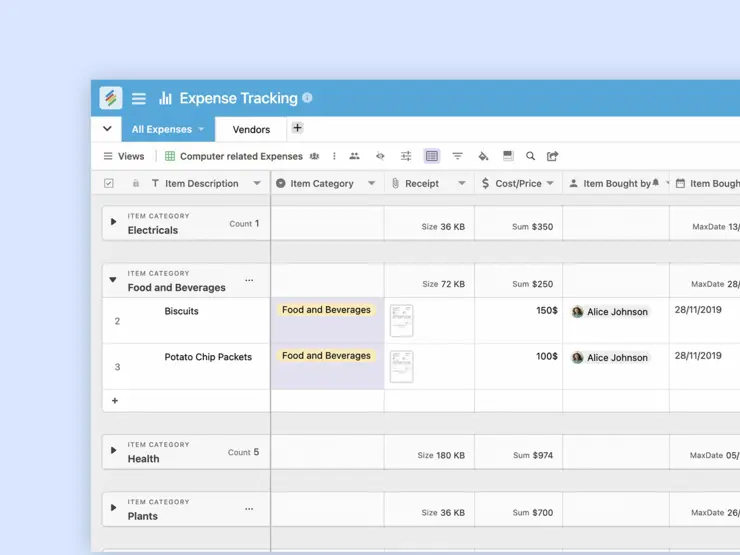
Task: Expand the Health group
Action: (113, 450)
